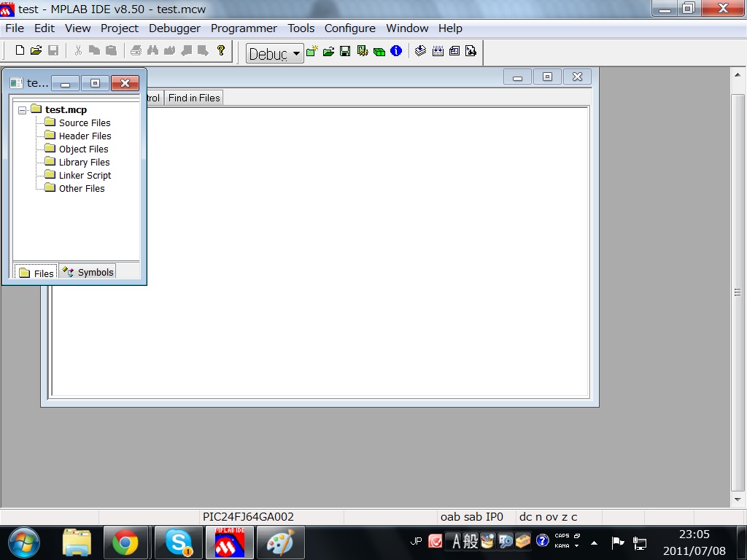Screen dimensions: 747x560
Task: Click the Copy toolbar icon
Action: click(x=94, y=50)
